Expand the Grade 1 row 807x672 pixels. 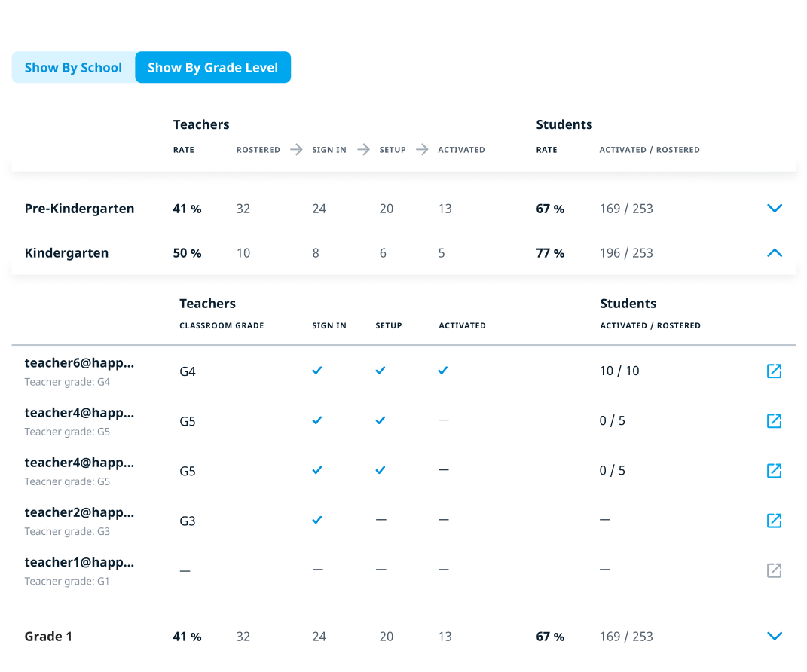(x=774, y=637)
